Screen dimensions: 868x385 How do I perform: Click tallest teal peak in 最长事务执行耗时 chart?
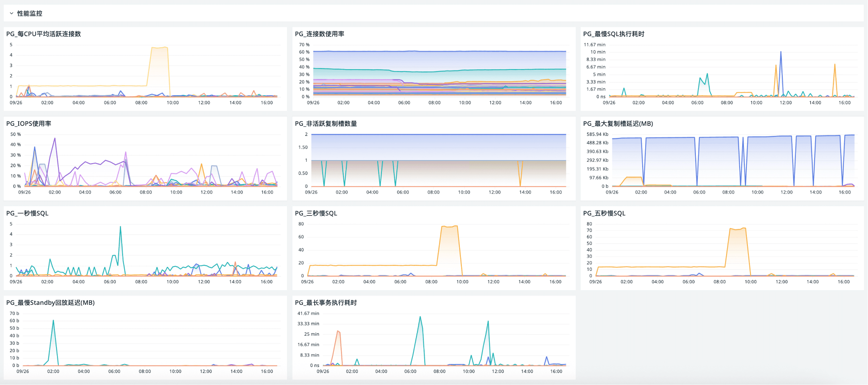[420, 317]
